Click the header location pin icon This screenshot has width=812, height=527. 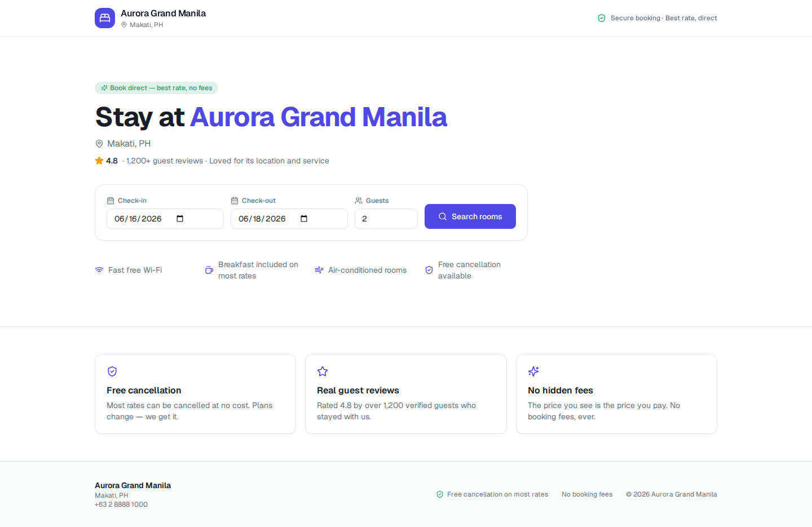point(124,25)
